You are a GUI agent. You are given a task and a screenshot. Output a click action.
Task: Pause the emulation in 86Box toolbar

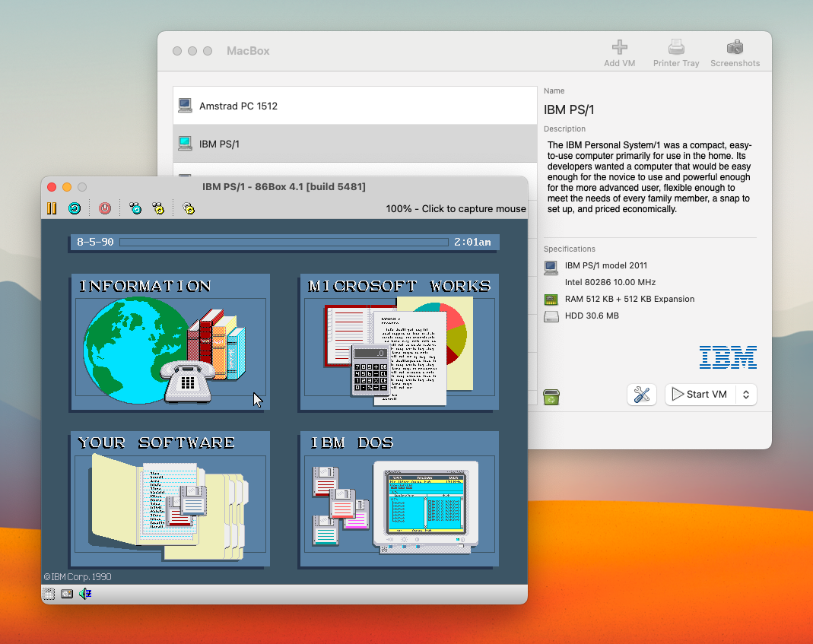52,208
